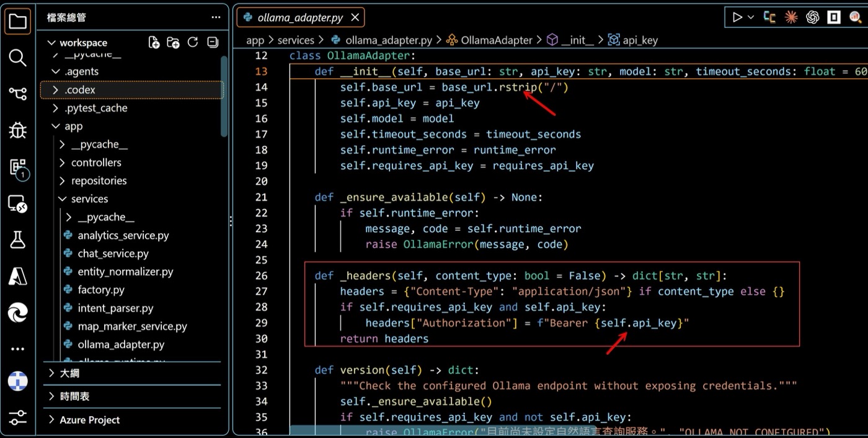Click the services breadcrumb segment
Image resolution: width=868 pixels, height=438 pixels.
point(296,40)
